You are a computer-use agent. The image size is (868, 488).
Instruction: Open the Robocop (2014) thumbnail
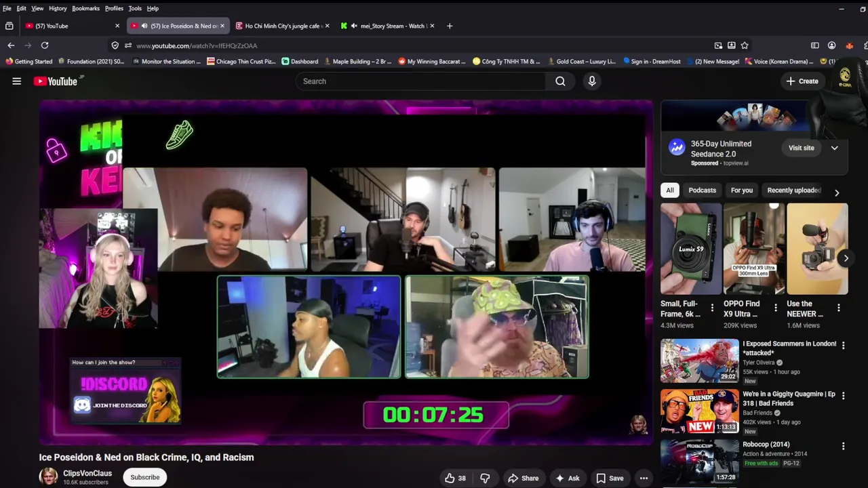pos(700,462)
